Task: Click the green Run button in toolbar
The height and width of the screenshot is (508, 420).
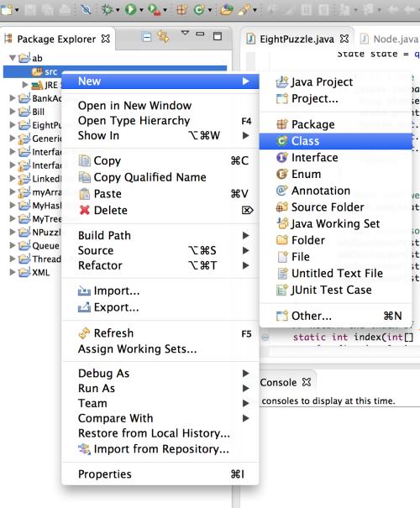Action: (130, 10)
